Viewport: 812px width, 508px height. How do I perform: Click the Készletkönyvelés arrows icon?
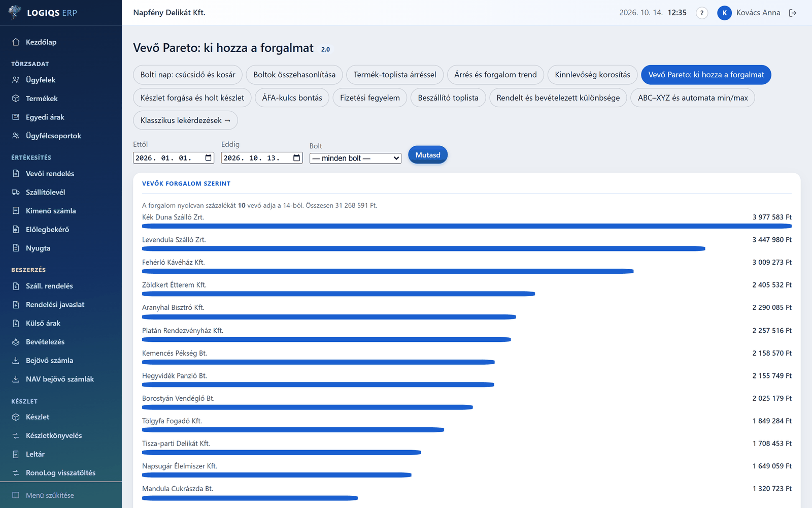[x=16, y=436]
